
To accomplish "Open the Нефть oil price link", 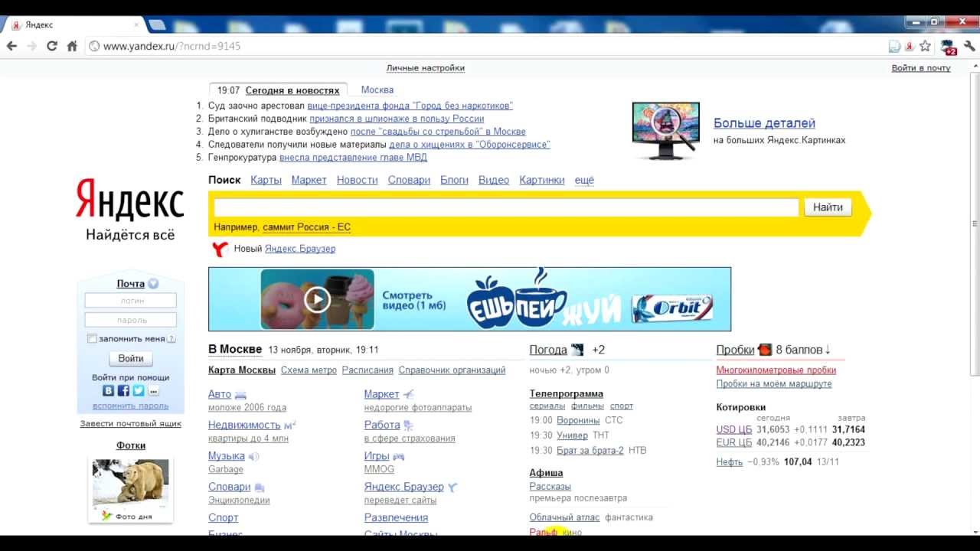I will [x=730, y=462].
